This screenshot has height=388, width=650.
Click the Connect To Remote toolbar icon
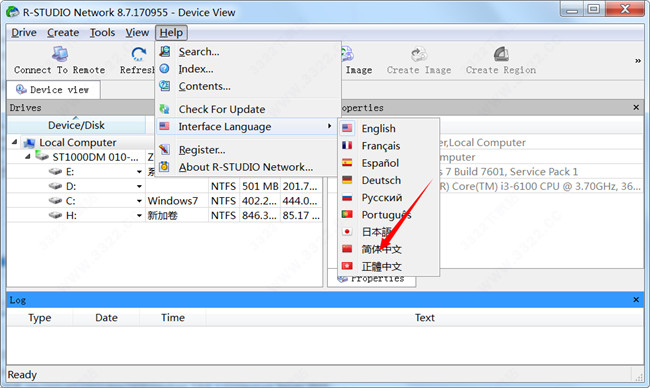(x=60, y=54)
